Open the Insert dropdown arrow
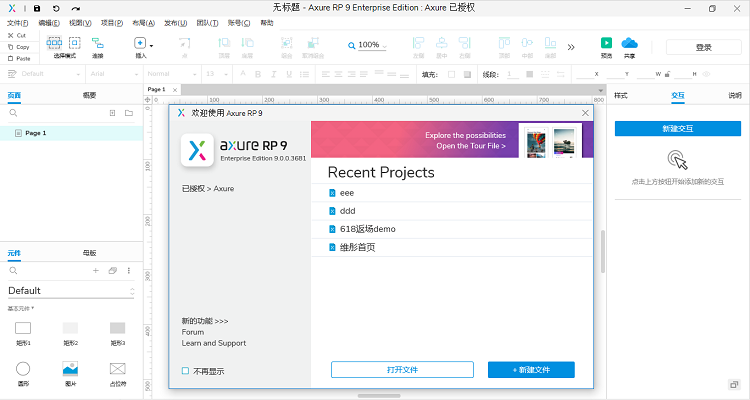The width and height of the screenshot is (750, 400). pos(152,46)
